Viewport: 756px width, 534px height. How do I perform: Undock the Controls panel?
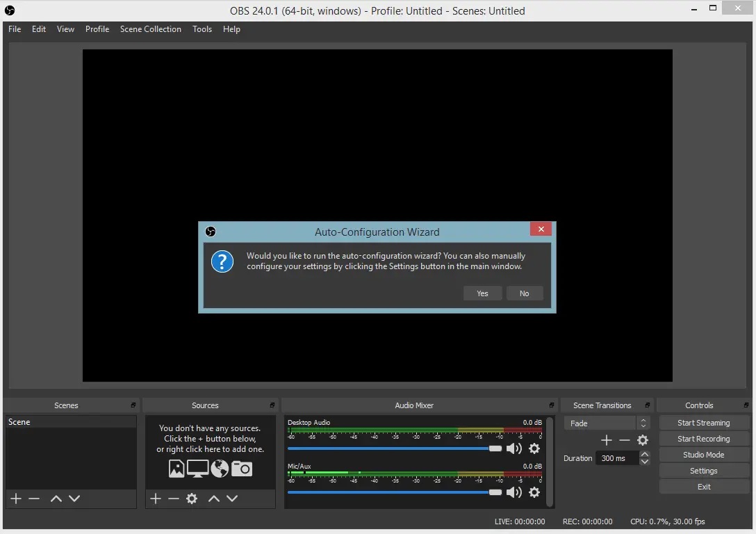pyautogui.click(x=746, y=405)
